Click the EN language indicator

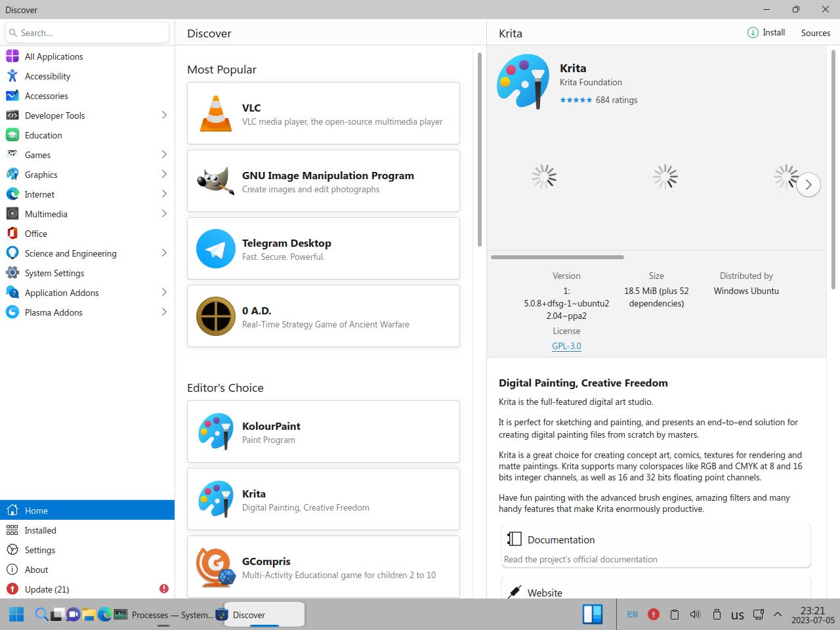click(633, 615)
